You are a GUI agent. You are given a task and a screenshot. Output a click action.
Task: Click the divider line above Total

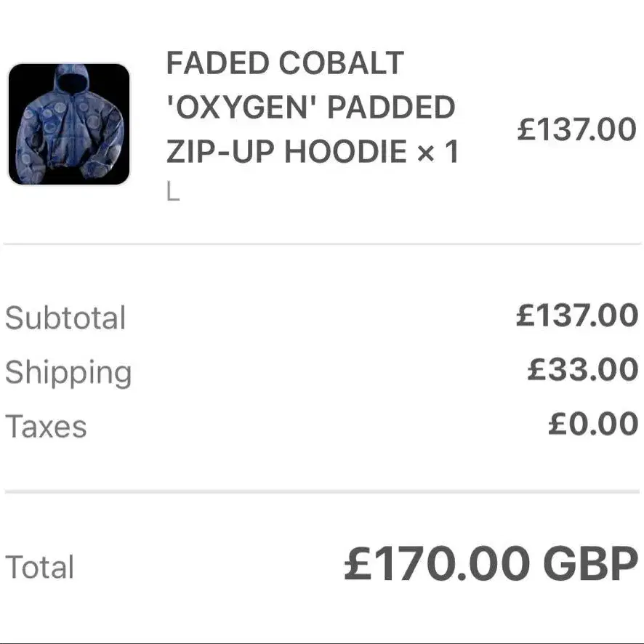click(322, 491)
